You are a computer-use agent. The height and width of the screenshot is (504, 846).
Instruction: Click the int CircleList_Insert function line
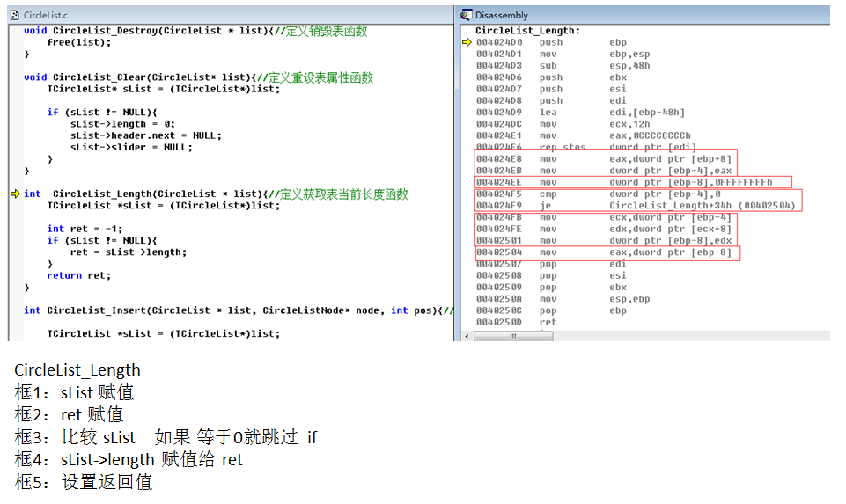coord(239,310)
